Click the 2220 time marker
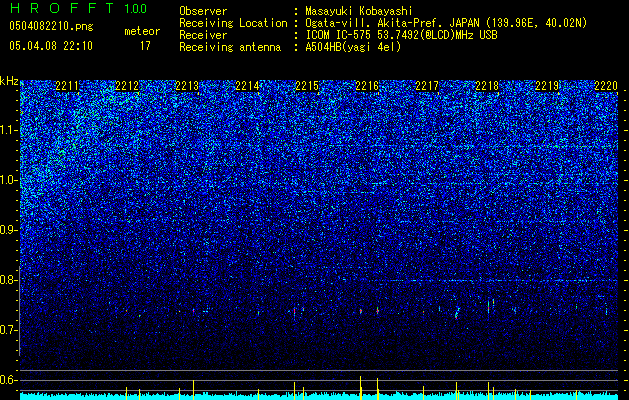The width and height of the screenshot is (629, 400). tap(606, 86)
